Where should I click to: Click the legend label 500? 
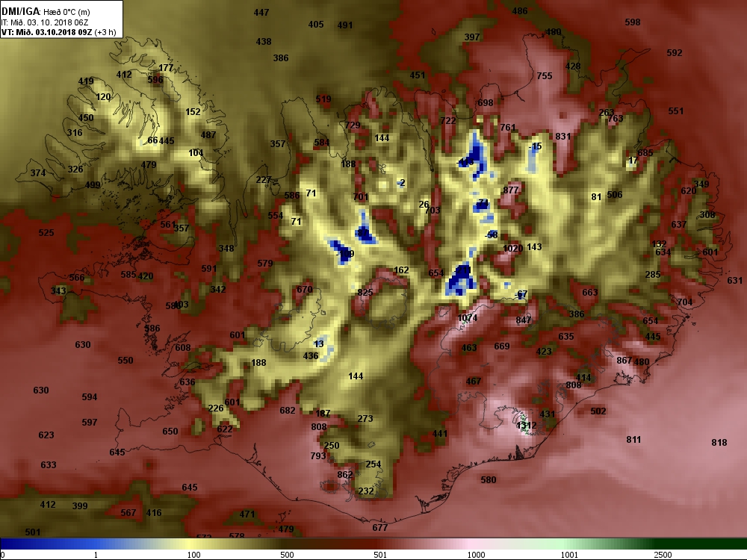[287, 554]
